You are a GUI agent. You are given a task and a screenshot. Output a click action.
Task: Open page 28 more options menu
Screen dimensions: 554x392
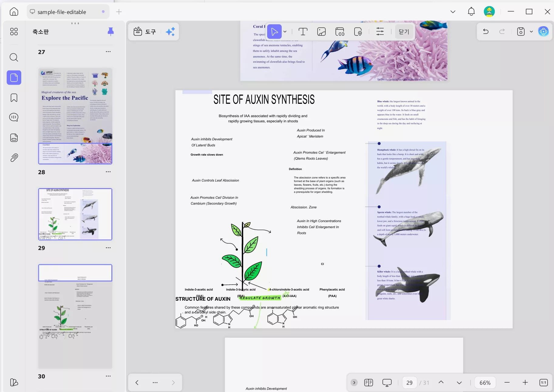[x=108, y=172]
